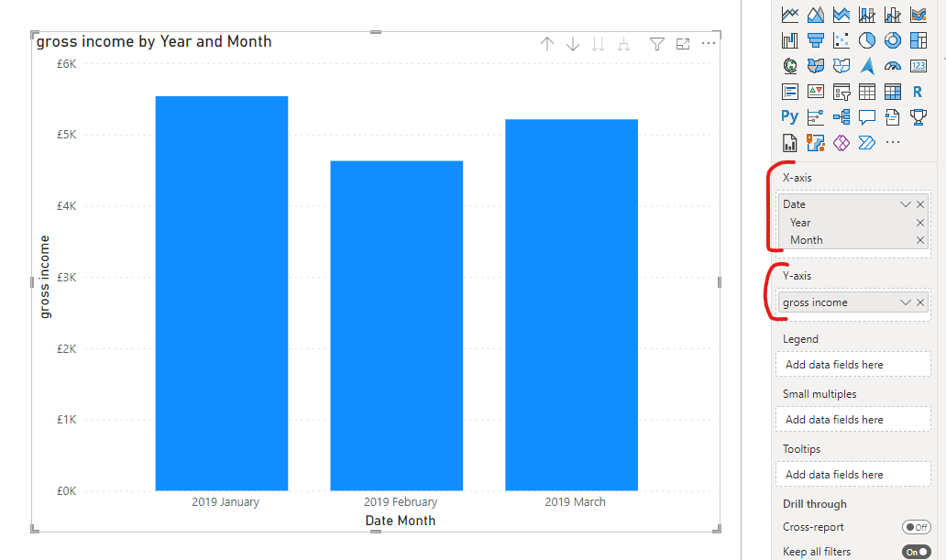Click the 2019 January bar
The image size is (946, 560).
tap(222, 293)
